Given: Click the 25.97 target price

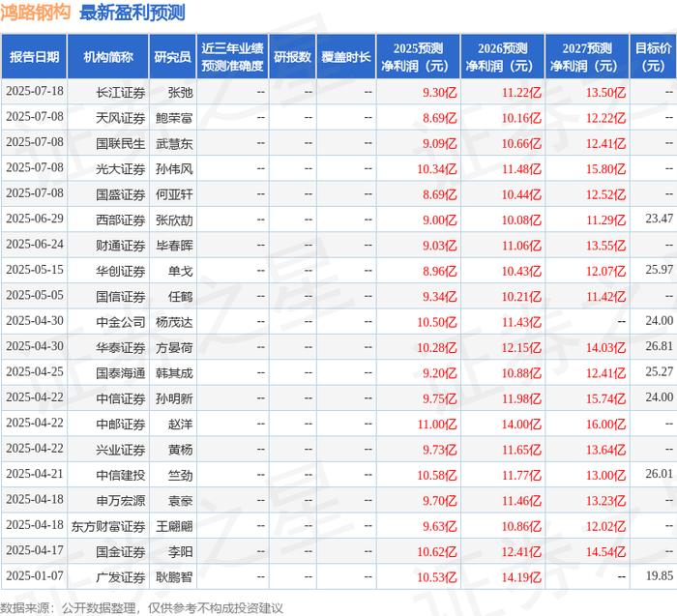Looking at the screenshot, I should (660, 270).
